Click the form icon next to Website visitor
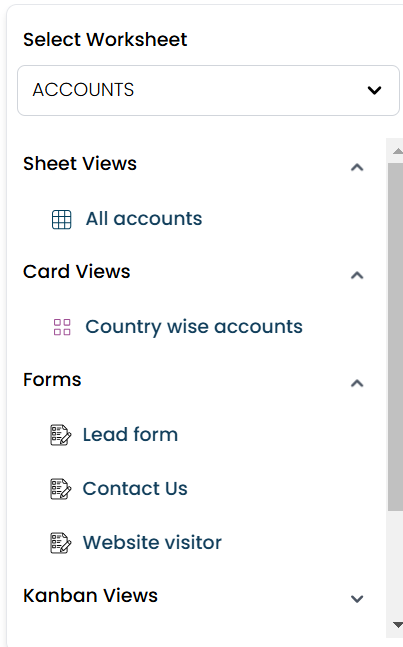Image resolution: width=403 pixels, height=647 pixels. [61, 543]
